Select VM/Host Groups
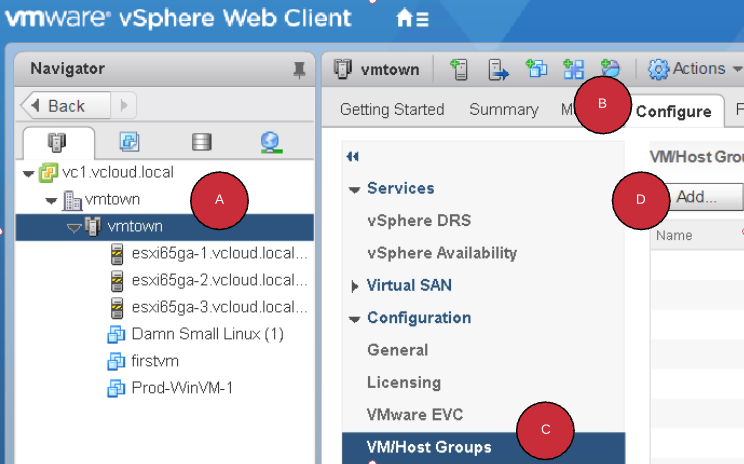This screenshot has width=744, height=464. [x=484, y=447]
